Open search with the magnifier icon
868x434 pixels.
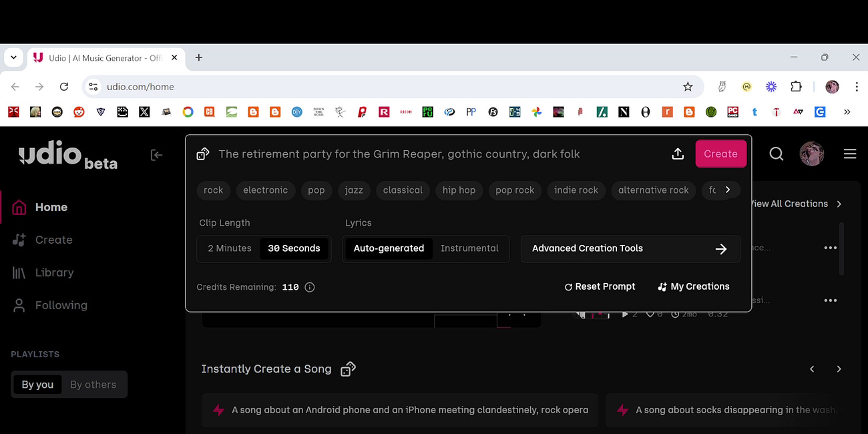[776, 154]
